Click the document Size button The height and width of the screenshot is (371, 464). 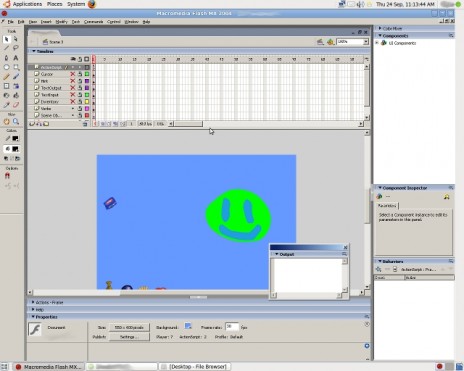coord(129,327)
